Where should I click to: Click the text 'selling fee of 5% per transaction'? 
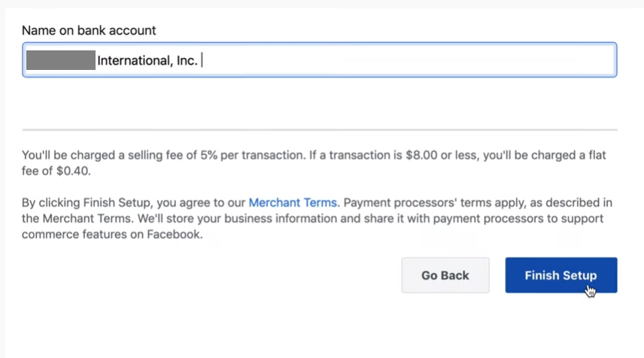(216, 155)
